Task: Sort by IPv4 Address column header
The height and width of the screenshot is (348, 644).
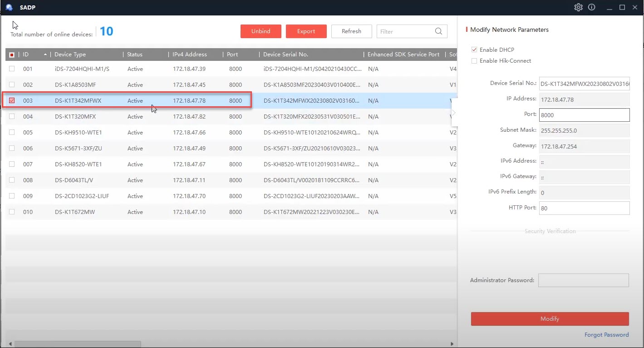Action: click(190, 55)
